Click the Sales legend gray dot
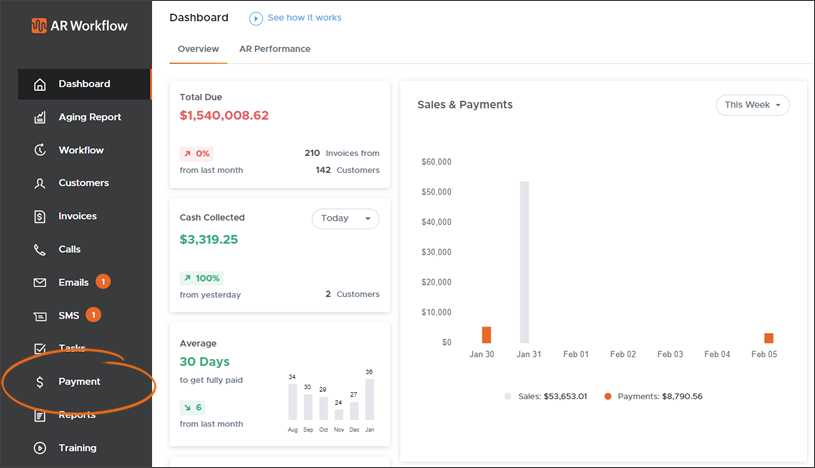Screen dimensions: 815x468 [508, 396]
